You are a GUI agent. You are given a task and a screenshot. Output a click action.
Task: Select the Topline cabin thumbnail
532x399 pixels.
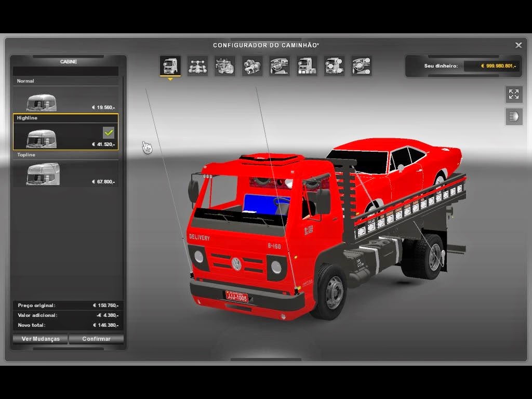(43, 174)
